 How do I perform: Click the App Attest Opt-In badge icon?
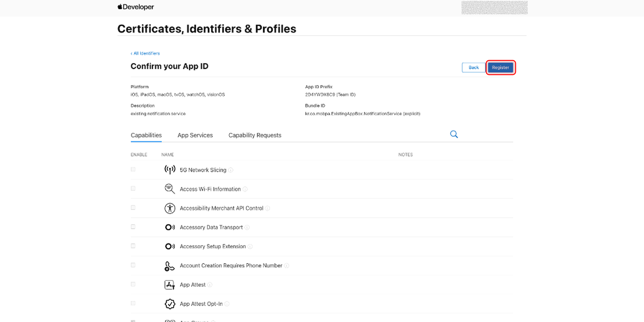click(170, 304)
